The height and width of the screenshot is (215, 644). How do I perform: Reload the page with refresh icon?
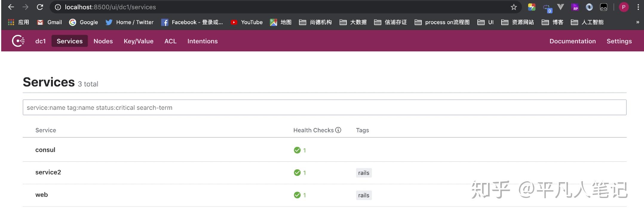point(40,7)
